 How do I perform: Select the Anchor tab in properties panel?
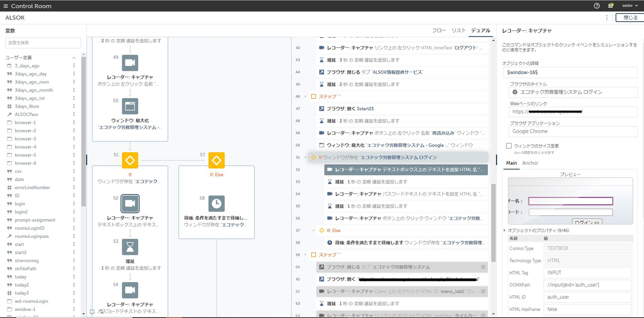(x=530, y=163)
